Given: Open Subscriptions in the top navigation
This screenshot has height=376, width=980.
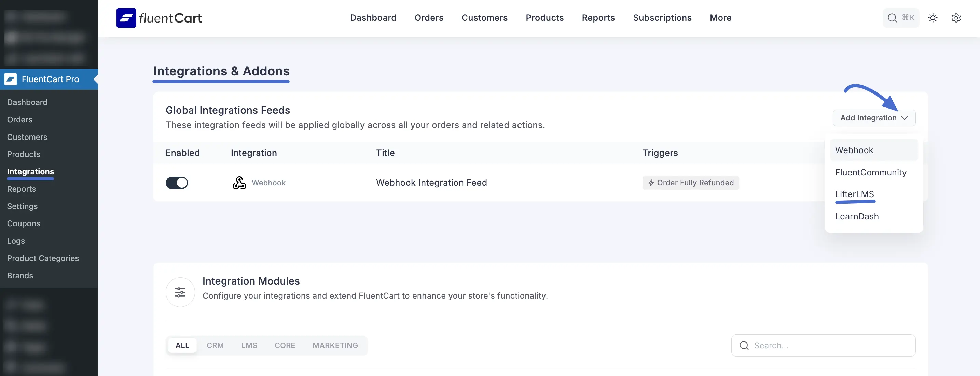Looking at the screenshot, I should pyautogui.click(x=662, y=18).
